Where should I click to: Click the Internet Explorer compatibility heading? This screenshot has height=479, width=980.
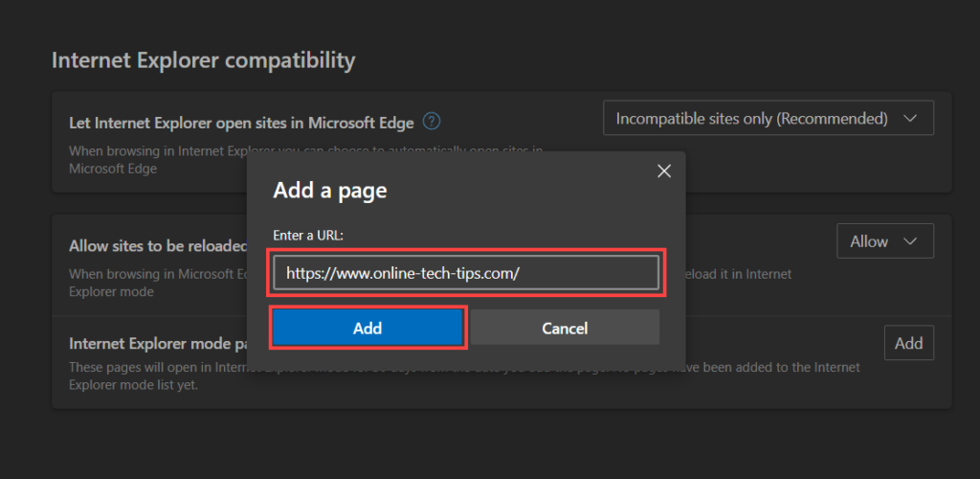tap(203, 60)
